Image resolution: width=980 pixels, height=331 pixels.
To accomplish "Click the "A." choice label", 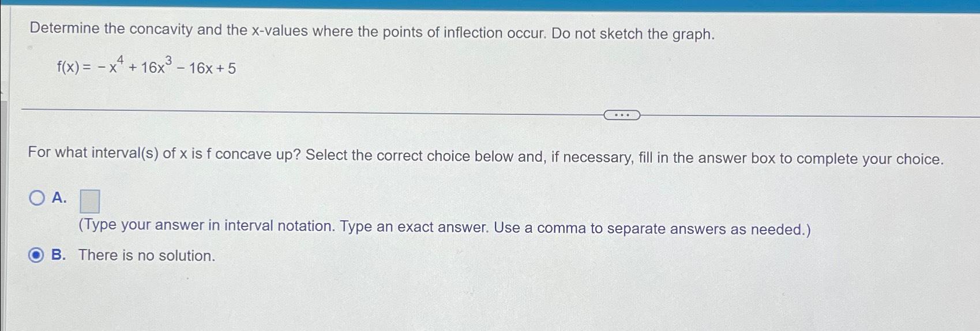I will [x=59, y=198].
